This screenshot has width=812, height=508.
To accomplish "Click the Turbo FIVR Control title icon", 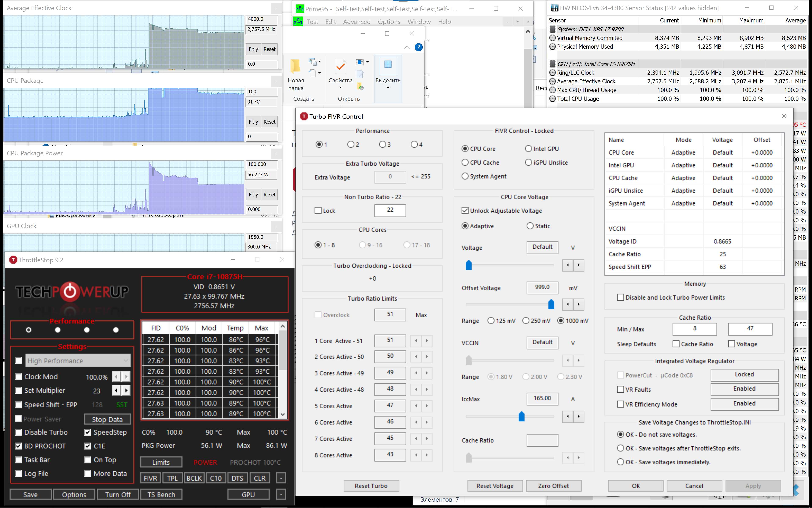I will (304, 116).
